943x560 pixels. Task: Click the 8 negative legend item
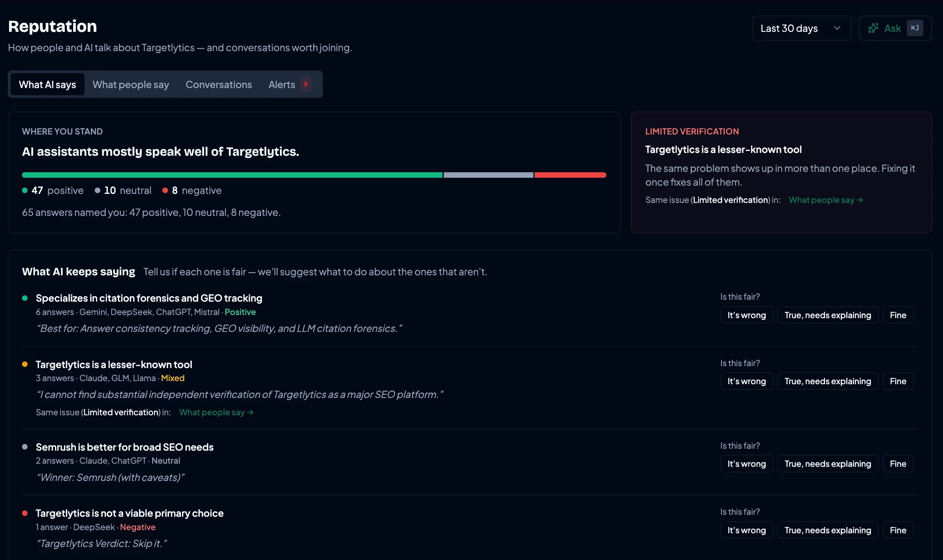(x=192, y=190)
